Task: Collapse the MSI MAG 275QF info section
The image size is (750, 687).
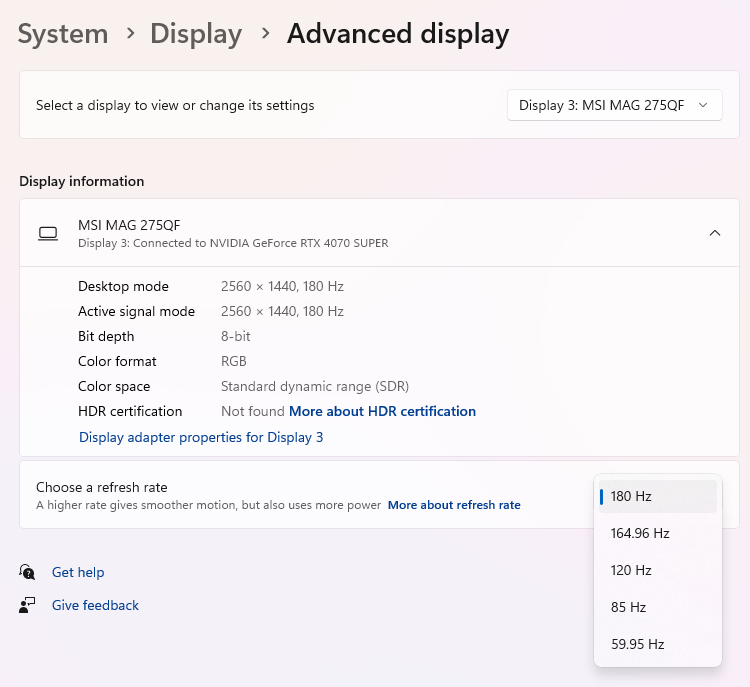Action: (x=714, y=233)
